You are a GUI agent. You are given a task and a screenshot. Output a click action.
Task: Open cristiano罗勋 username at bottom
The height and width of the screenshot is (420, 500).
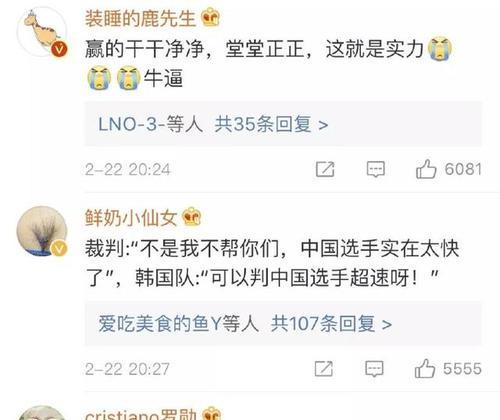point(141,414)
